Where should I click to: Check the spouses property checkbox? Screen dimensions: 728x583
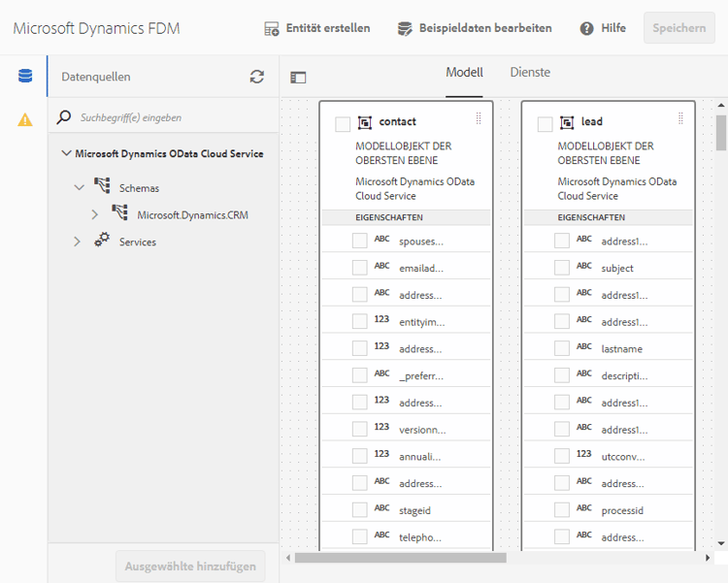(x=360, y=241)
